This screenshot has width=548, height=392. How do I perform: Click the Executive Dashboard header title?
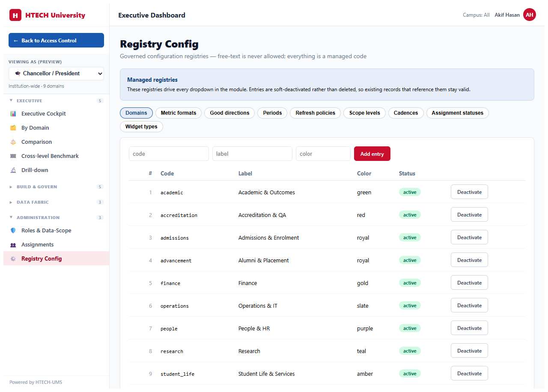152,15
